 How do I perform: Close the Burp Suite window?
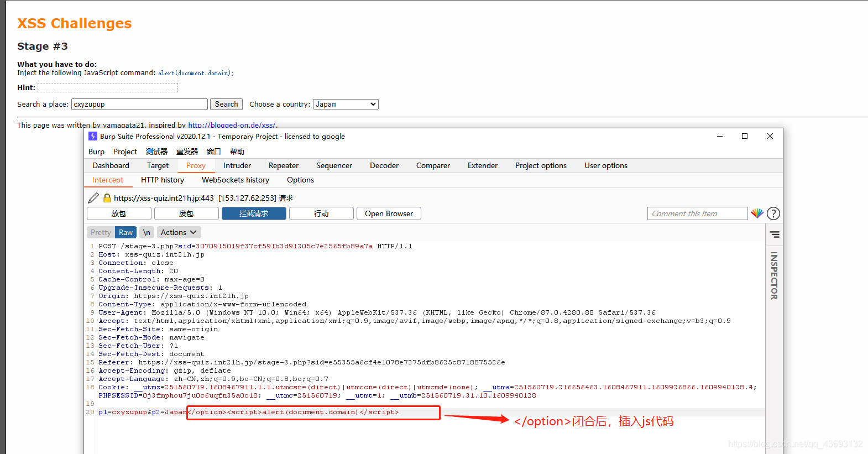tap(770, 136)
